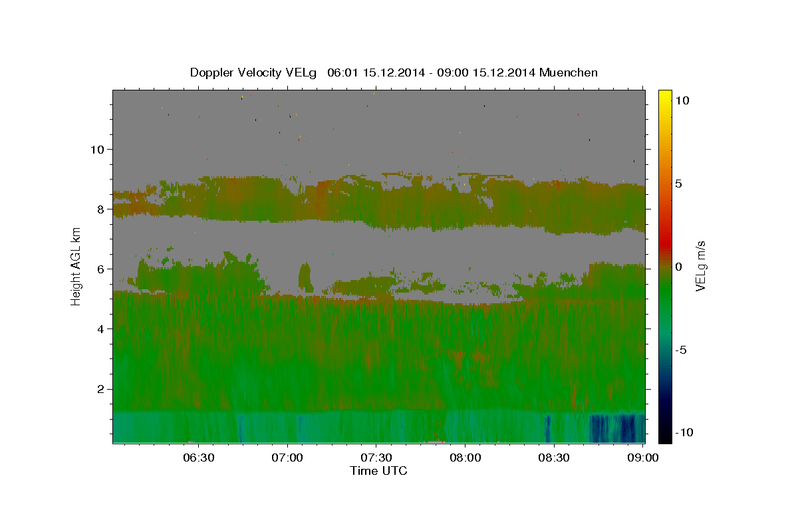Click the colorbar tick value '0'

coord(678,267)
